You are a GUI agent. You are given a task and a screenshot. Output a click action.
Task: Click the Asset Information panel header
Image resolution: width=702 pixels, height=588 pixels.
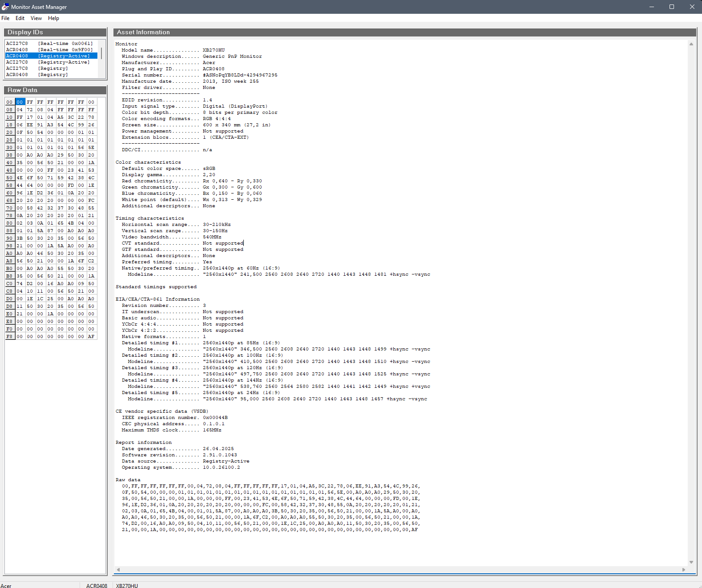point(405,32)
